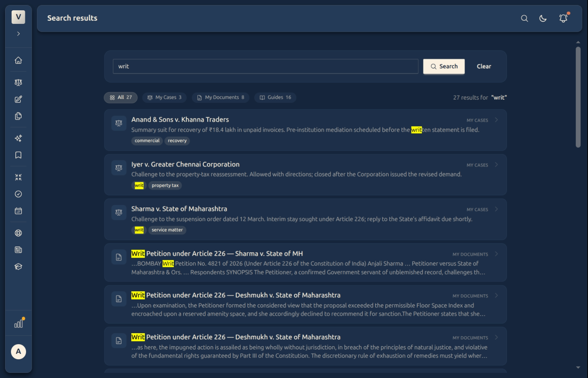Open notifications with the bell icon
The width and height of the screenshot is (588, 378).
[x=563, y=18]
